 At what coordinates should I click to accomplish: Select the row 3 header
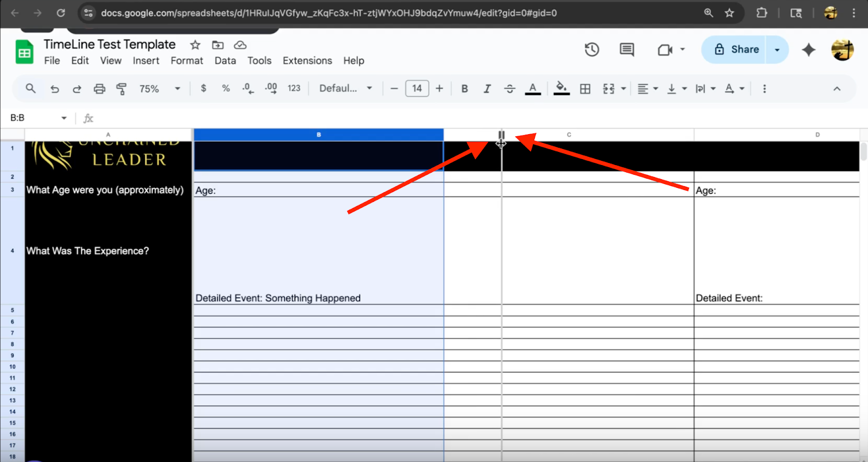pos(12,189)
